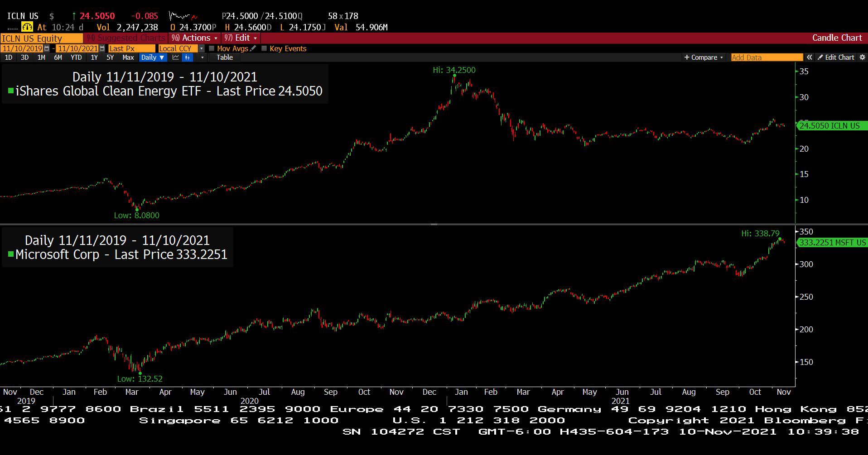Click the ICLN US ticker in the header
The image size is (868, 455).
pos(23,16)
